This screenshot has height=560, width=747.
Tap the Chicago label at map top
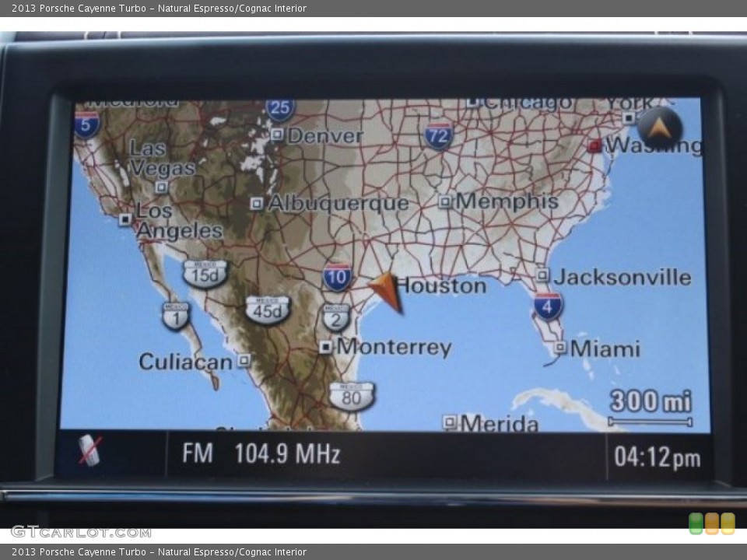(528, 103)
